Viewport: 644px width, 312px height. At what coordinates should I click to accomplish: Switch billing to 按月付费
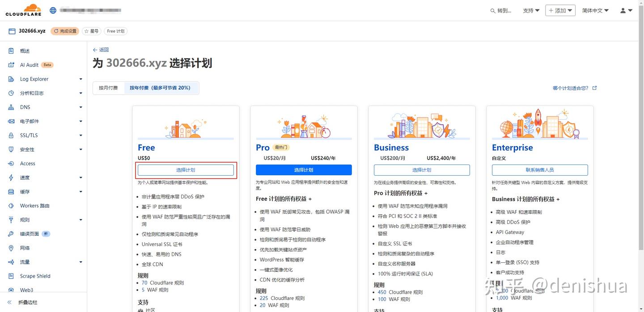108,88
